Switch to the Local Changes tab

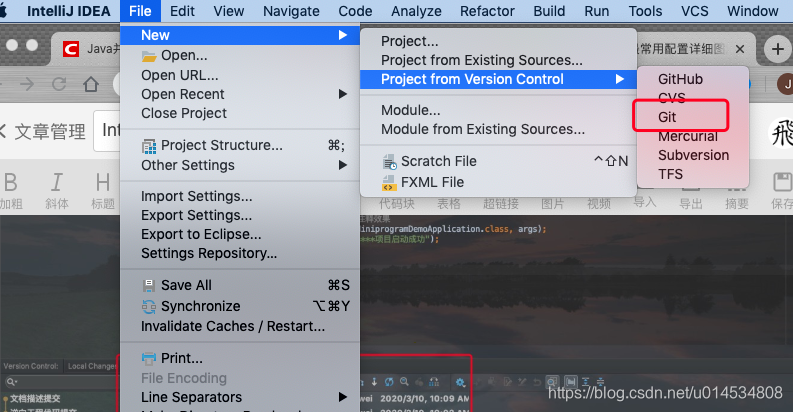coord(92,367)
